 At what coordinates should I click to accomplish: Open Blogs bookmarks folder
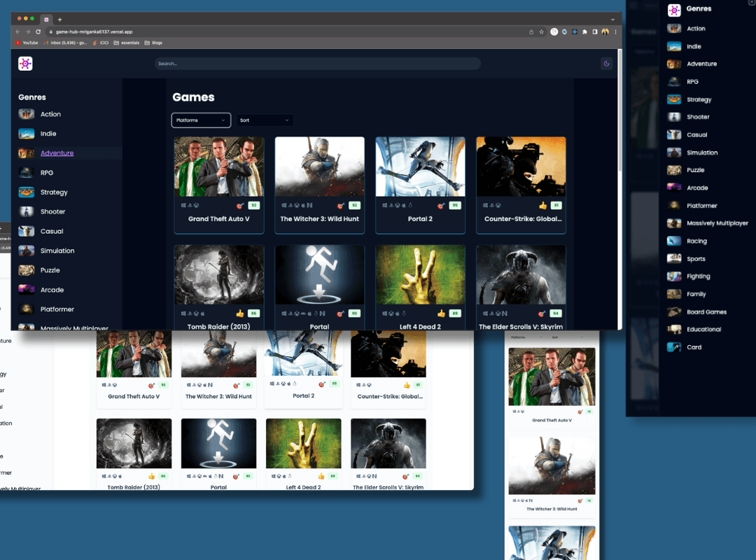coord(153,43)
